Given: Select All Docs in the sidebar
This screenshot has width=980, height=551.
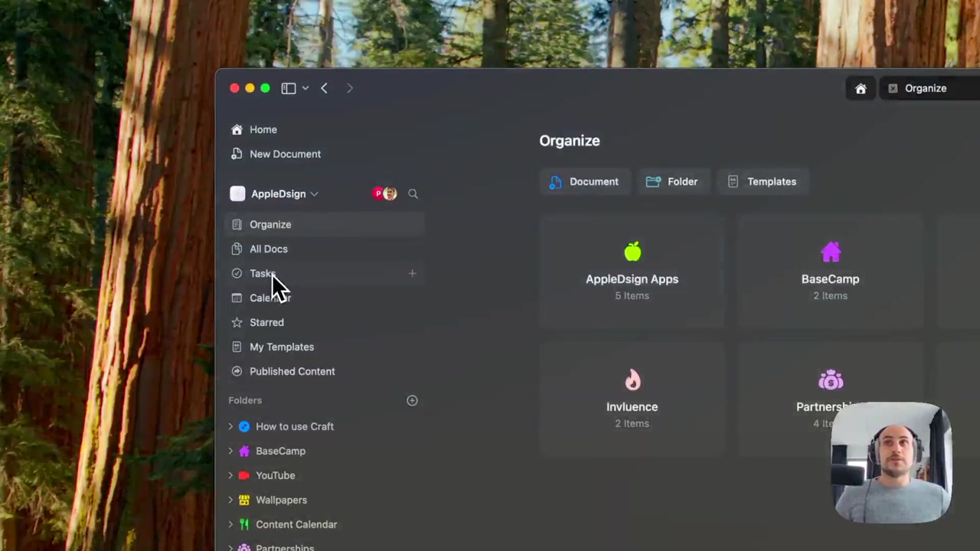Looking at the screenshot, I should [x=268, y=249].
